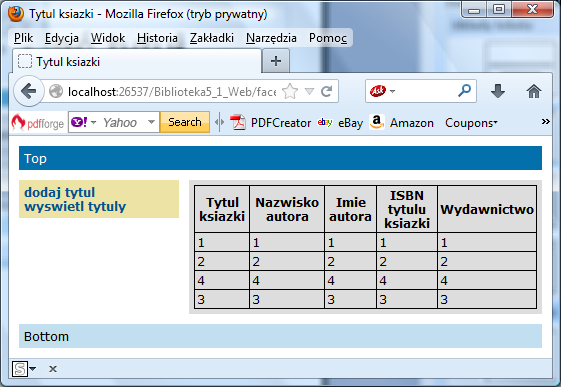
Task: Click the pdfforge toolbar logo
Action: 38,123
